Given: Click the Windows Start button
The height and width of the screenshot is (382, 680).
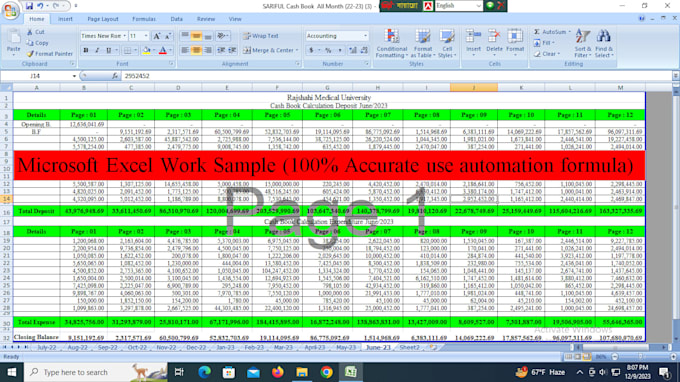Looking at the screenshot, I should (x=12, y=372).
